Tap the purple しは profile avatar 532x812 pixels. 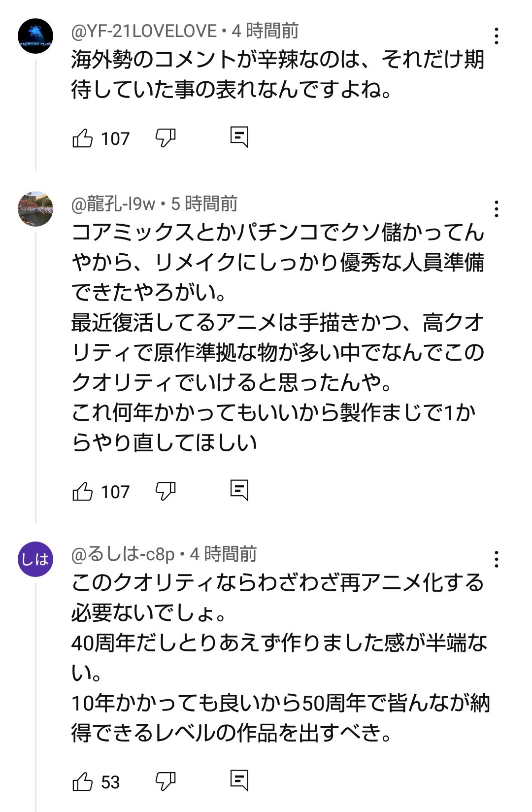(x=35, y=559)
